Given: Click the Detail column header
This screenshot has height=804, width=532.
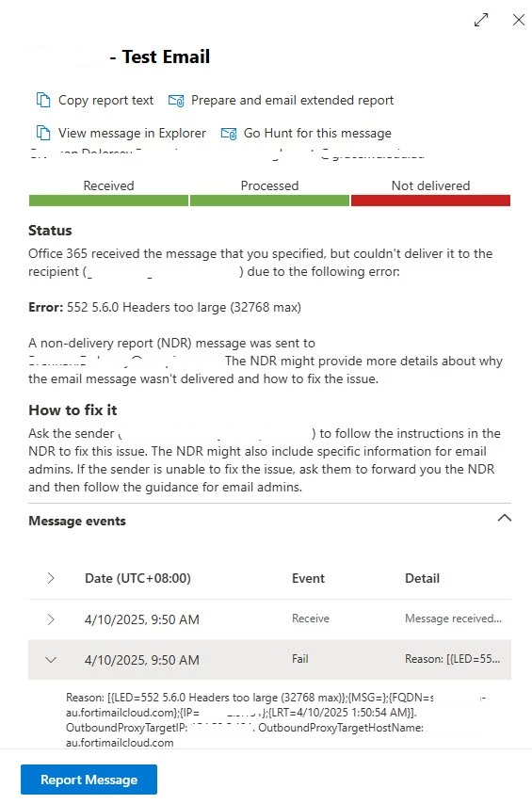Looking at the screenshot, I should click(x=422, y=578).
